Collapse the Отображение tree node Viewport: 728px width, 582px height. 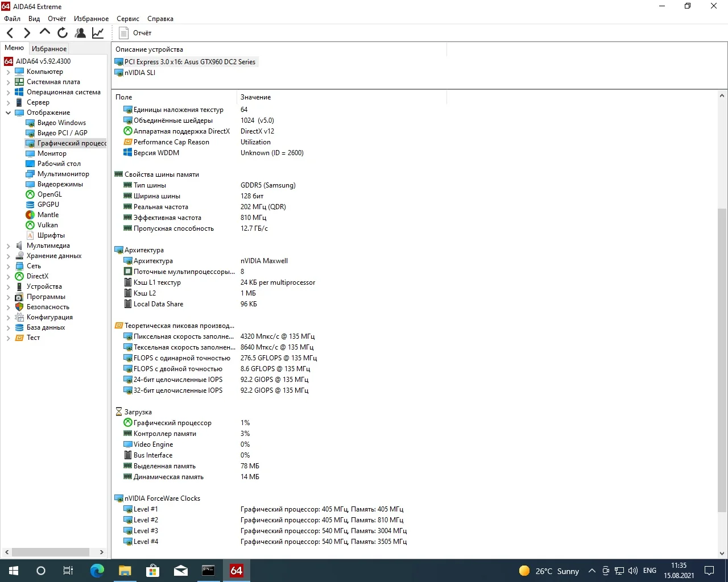point(8,113)
